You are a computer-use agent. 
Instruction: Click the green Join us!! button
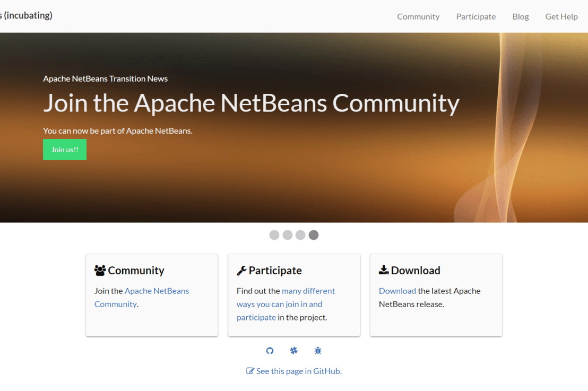pos(64,149)
